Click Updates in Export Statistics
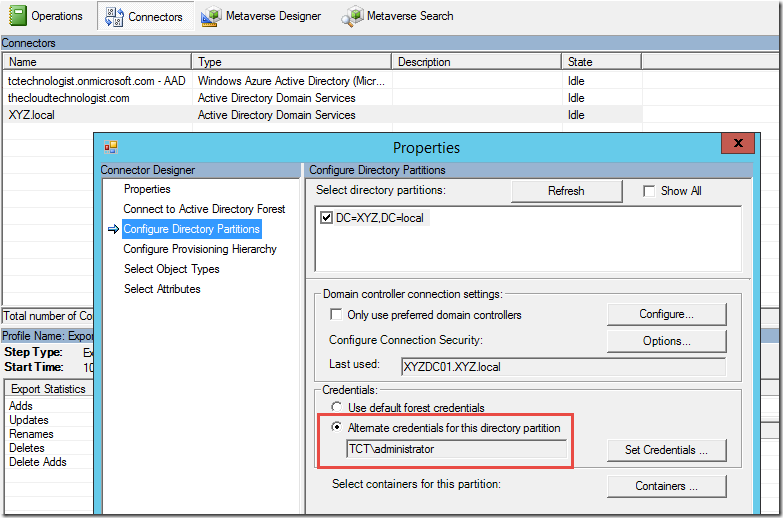 click(29, 420)
